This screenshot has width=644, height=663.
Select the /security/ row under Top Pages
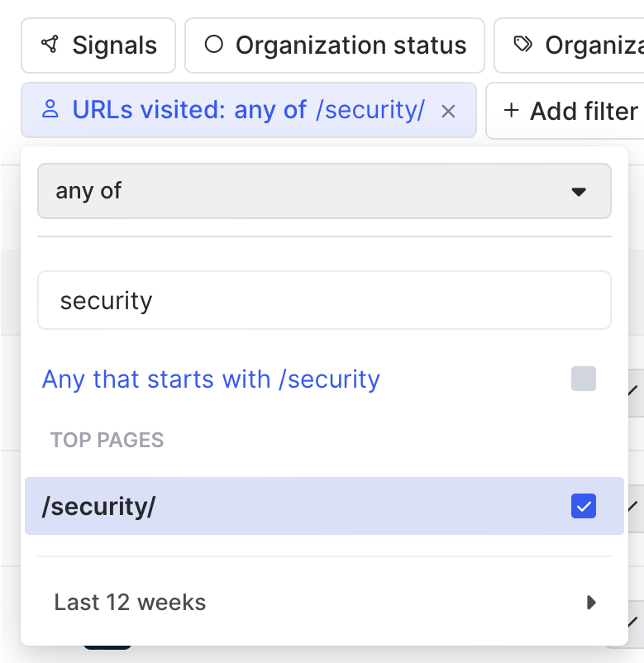click(x=248, y=506)
